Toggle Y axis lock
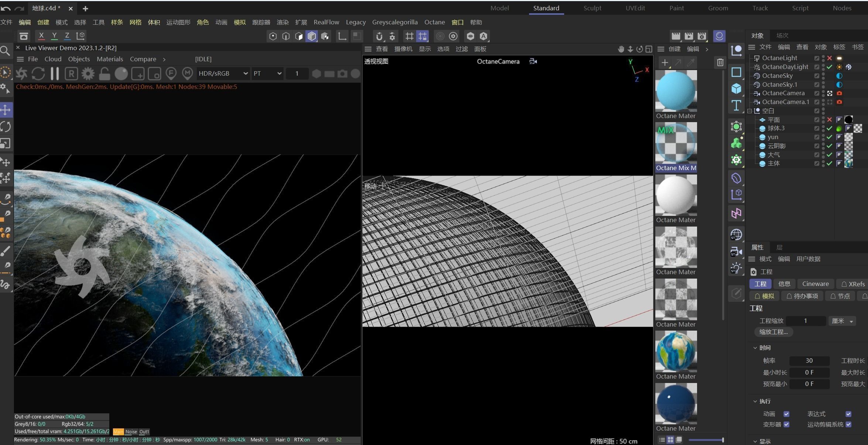The width and height of the screenshot is (868, 445). pyautogui.click(x=54, y=36)
